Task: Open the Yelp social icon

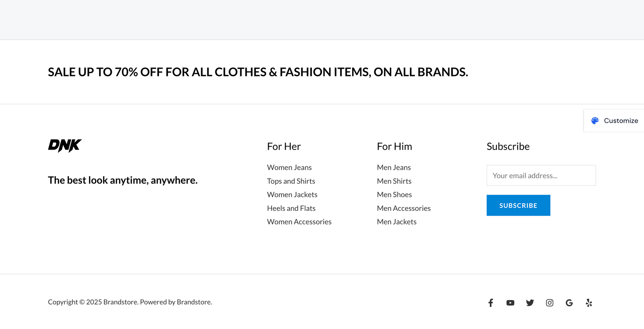Action: coord(589,303)
